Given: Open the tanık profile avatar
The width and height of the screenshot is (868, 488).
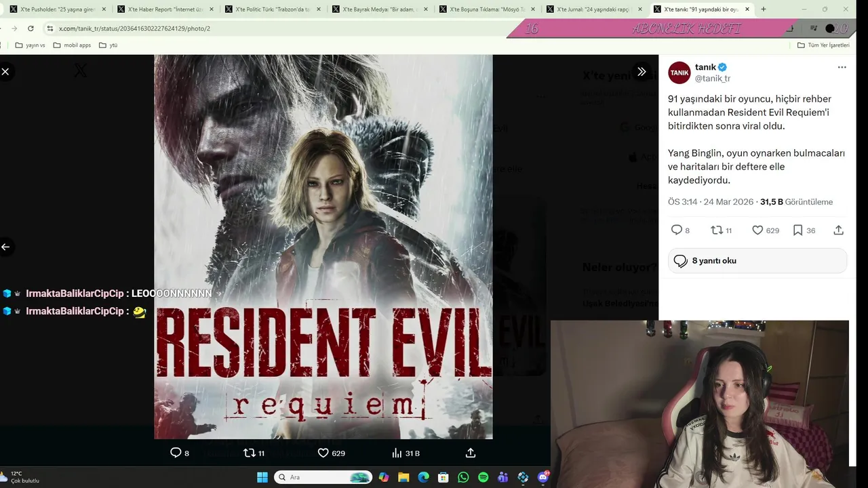Looking at the screenshot, I should (679, 73).
